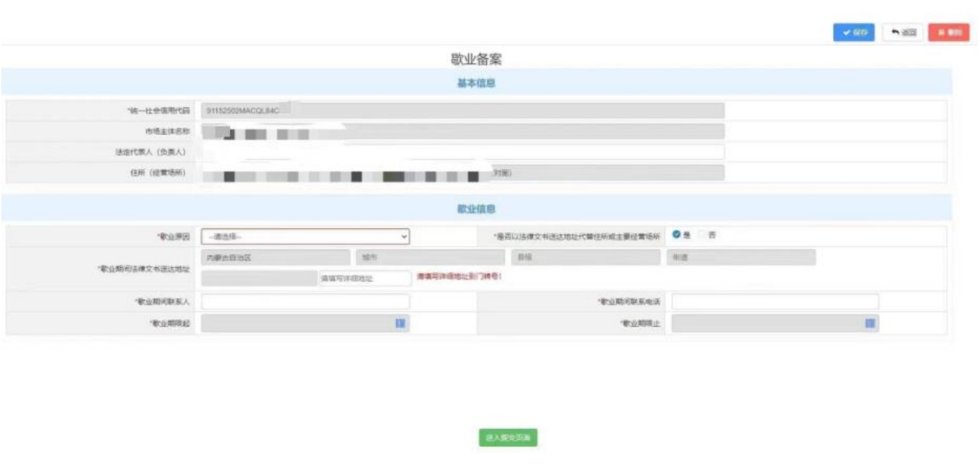980x470 pixels.
Task: Open the 城市 city selector
Action: point(430,258)
